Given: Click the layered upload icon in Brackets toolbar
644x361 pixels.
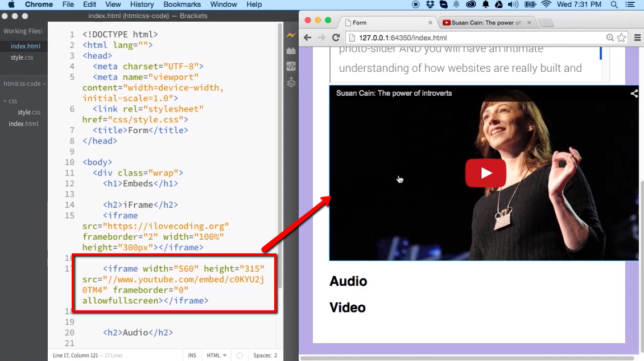Looking at the screenshot, I should [291, 83].
